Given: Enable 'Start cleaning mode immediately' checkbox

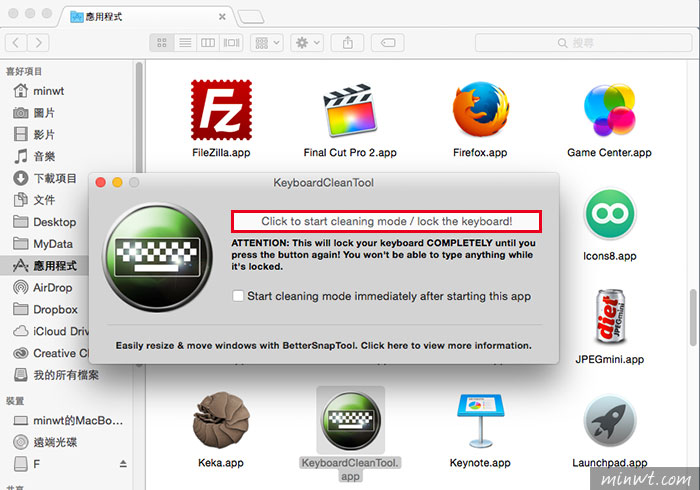Looking at the screenshot, I should click(x=238, y=296).
